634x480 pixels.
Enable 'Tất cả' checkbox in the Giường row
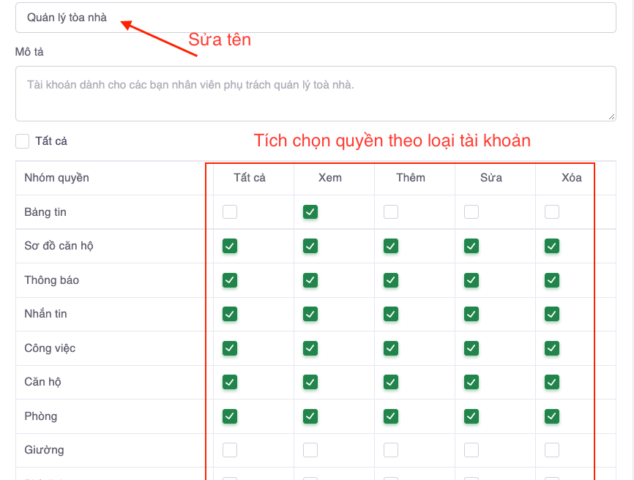(x=230, y=450)
